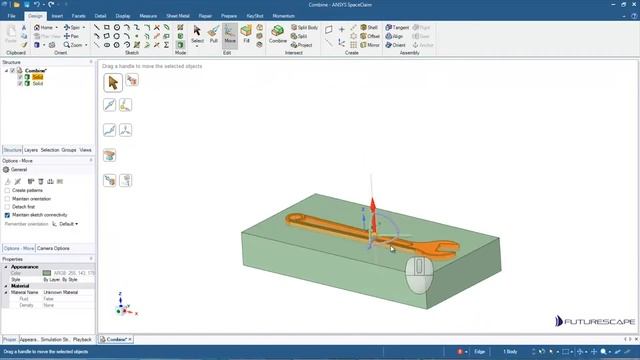640x360 pixels.
Task: Click the Offset tool in Create group
Action: point(370,36)
